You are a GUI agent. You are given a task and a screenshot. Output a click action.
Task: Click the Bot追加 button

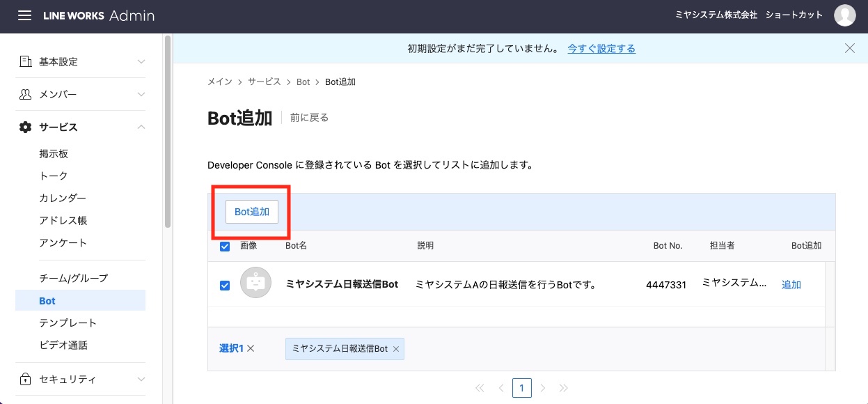click(252, 212)
